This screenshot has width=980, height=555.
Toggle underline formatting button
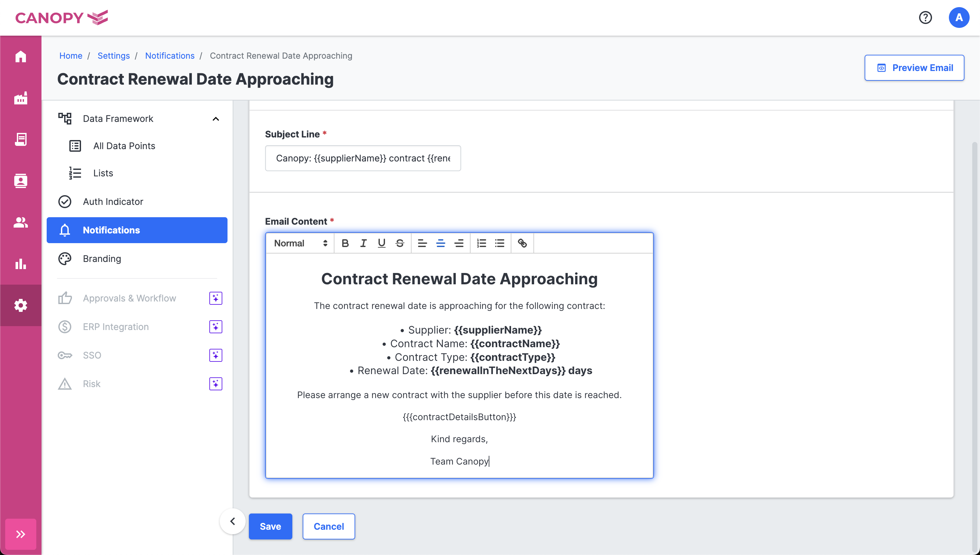click(381, 243)
